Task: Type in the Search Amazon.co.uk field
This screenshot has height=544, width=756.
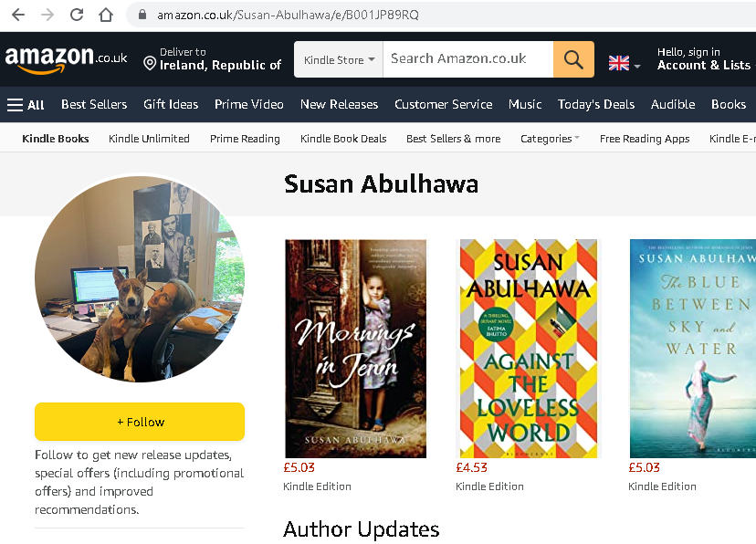Action: point(467,59)
